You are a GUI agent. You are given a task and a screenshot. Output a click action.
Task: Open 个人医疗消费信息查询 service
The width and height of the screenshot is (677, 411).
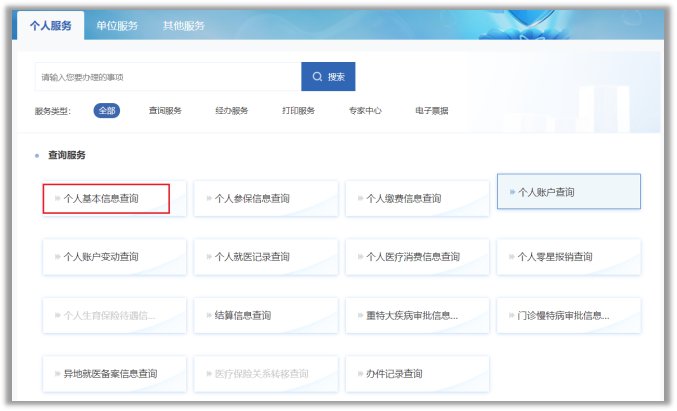(x=417, y=257)
